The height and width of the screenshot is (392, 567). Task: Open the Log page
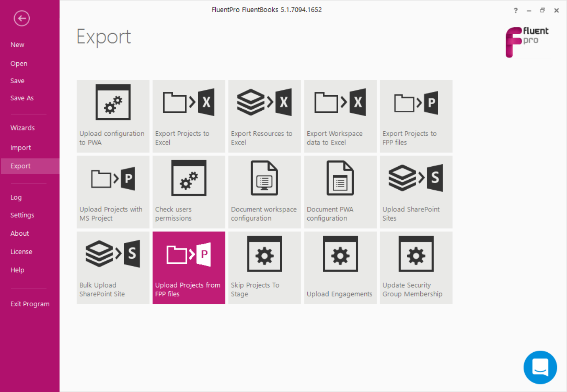(16, 197)
